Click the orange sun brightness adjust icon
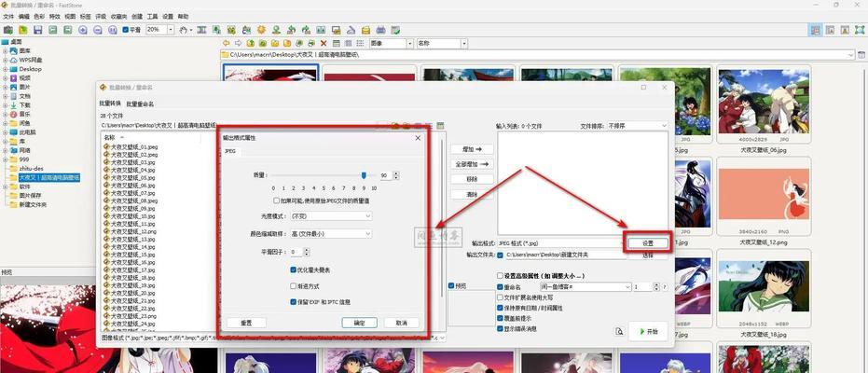The image size is (868, 373). [261, 30]
